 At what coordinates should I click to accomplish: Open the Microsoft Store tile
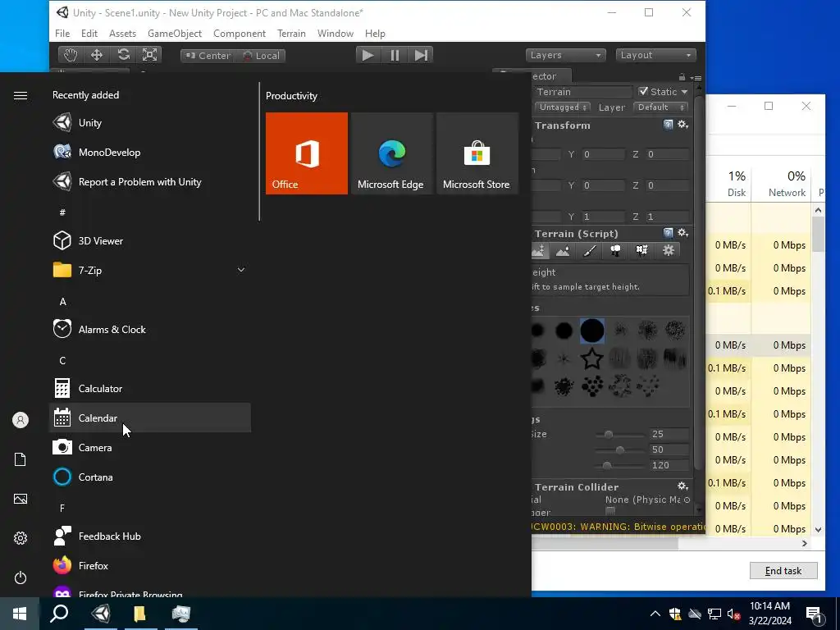pos(477,153)
